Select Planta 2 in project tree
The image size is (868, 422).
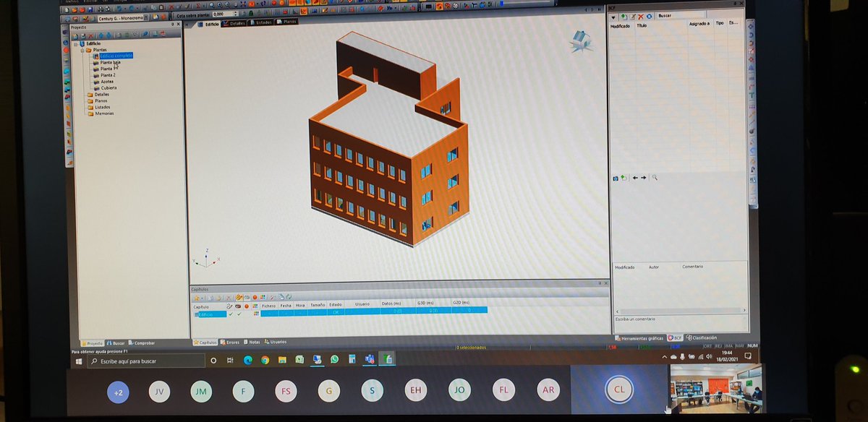pos(108,74)
